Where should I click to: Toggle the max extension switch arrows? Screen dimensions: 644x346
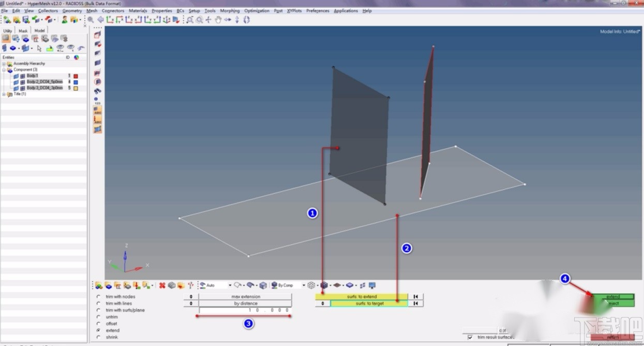click(191, 297)
